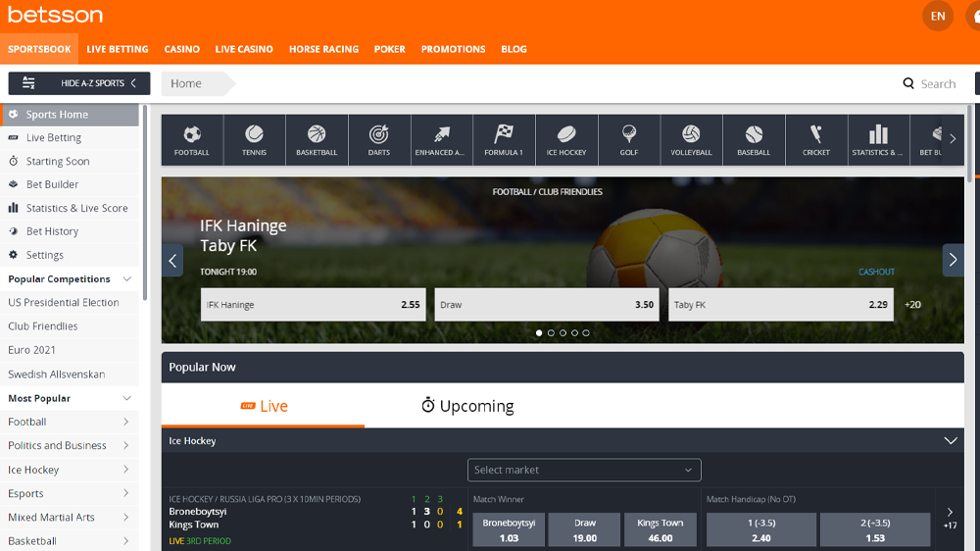Click the Bet History sidebar icon
The width and height of the screenshot is (980, 551).
point(13,231)
